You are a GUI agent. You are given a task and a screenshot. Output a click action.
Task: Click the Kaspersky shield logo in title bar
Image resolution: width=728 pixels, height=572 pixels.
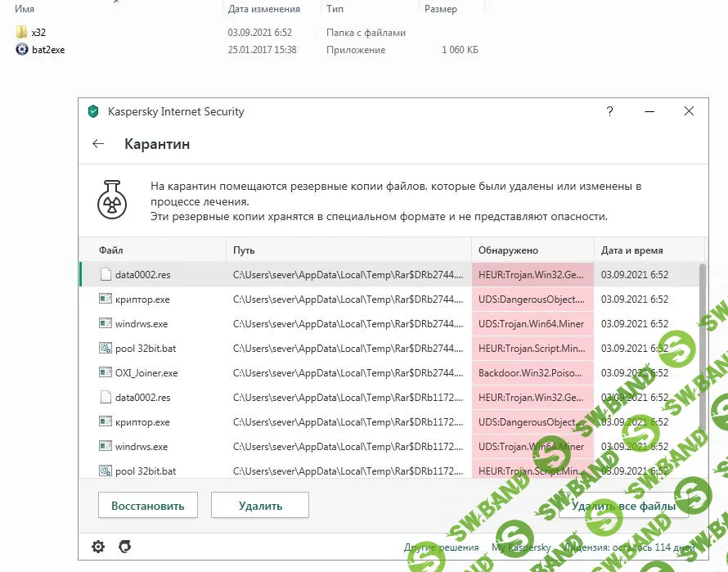[x=93, y=111]
